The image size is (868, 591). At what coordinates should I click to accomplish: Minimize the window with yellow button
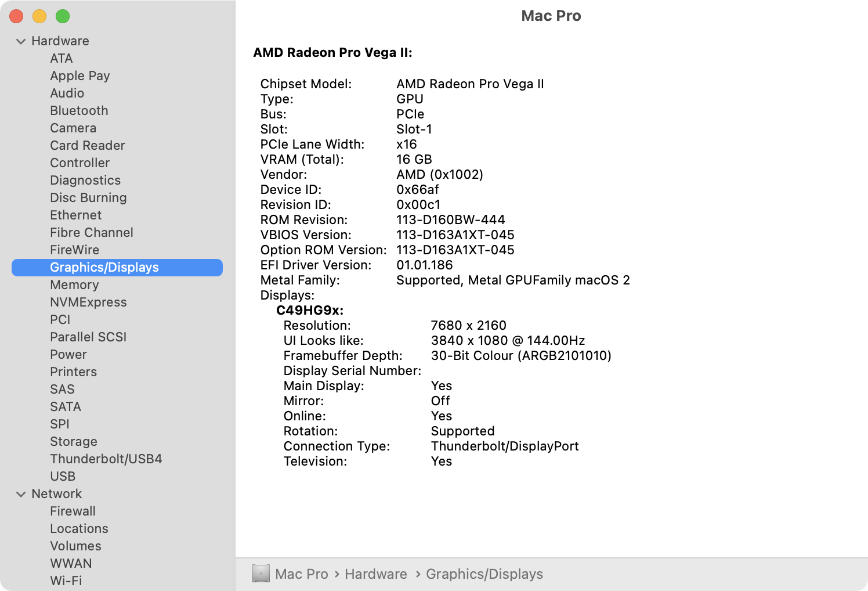click(39, 16)
